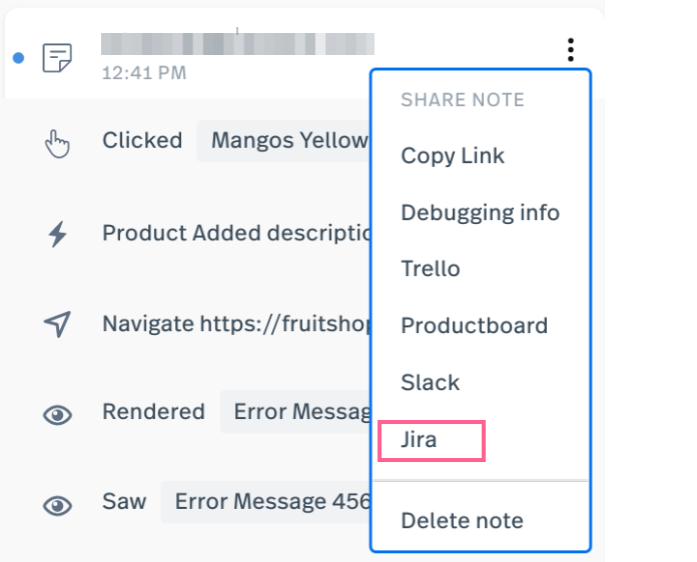Choose Delete note from the menu
Screen dimensions: 697x562
462,520
